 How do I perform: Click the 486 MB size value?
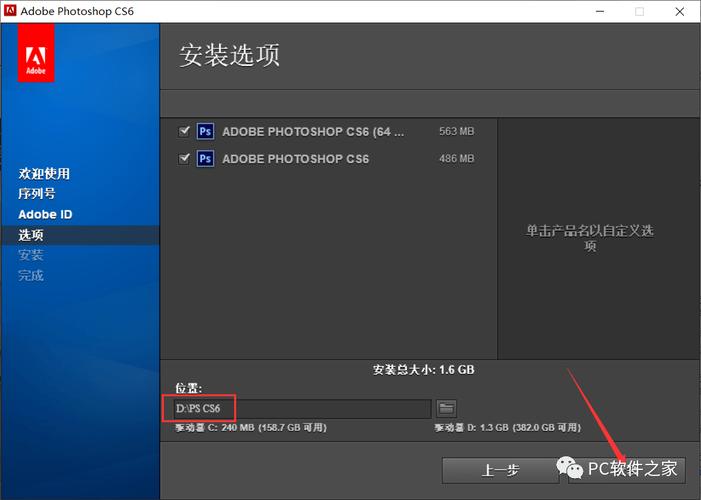[456, 159]
